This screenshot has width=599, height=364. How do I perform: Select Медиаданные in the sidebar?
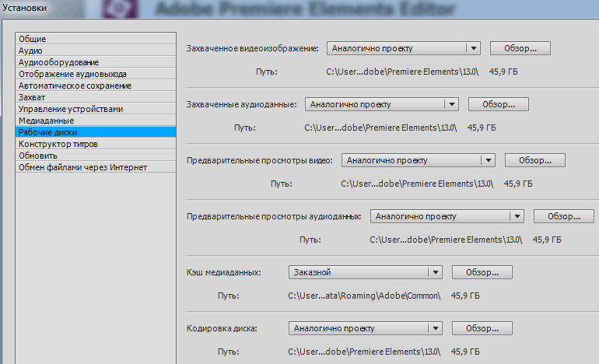click(96, 121)
